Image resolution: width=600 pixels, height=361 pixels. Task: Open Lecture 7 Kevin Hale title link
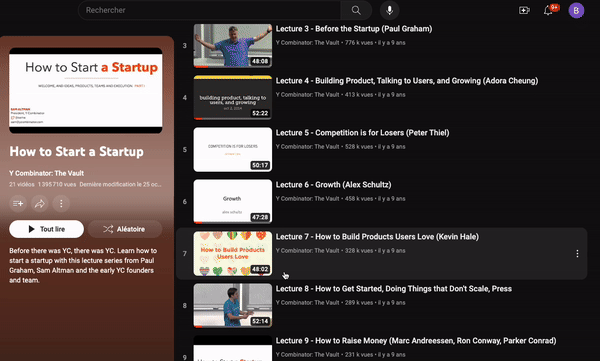pyautogui.click(x=377, y=237)
